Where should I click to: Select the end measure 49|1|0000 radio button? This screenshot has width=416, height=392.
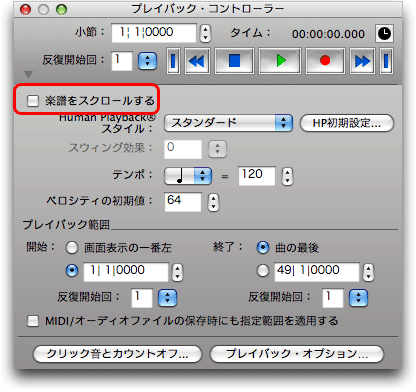[x=263, y=271]
